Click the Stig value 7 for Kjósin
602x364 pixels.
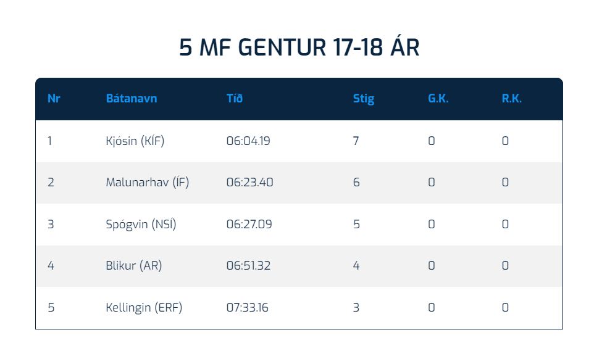click(x=356, y=141)
